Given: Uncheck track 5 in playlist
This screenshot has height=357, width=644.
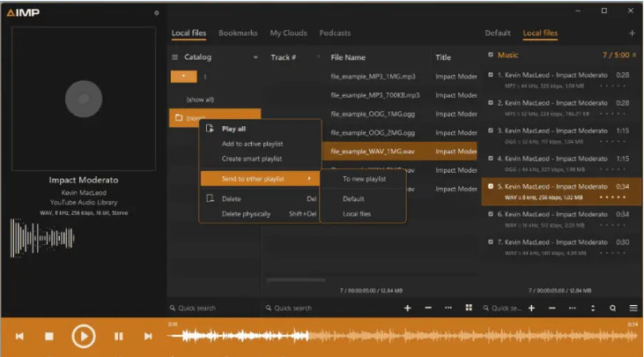Looking at the screenshot, I should [x=491, y=186].
